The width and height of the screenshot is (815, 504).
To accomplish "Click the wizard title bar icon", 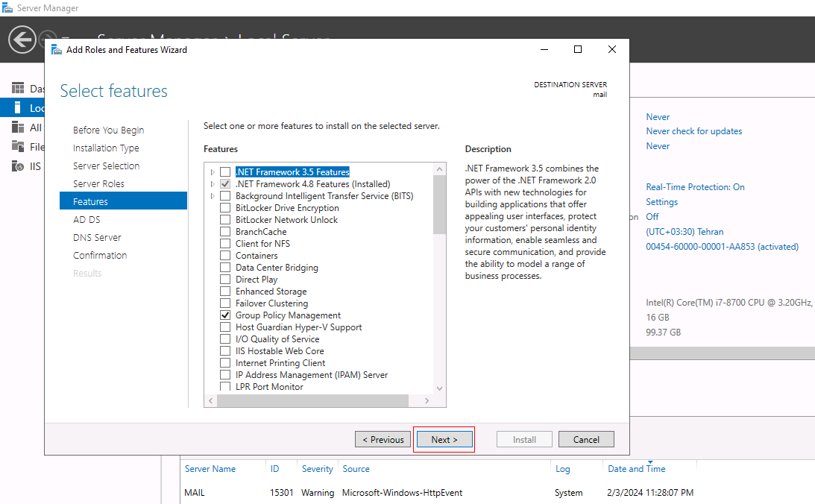I will pos(57,49).
